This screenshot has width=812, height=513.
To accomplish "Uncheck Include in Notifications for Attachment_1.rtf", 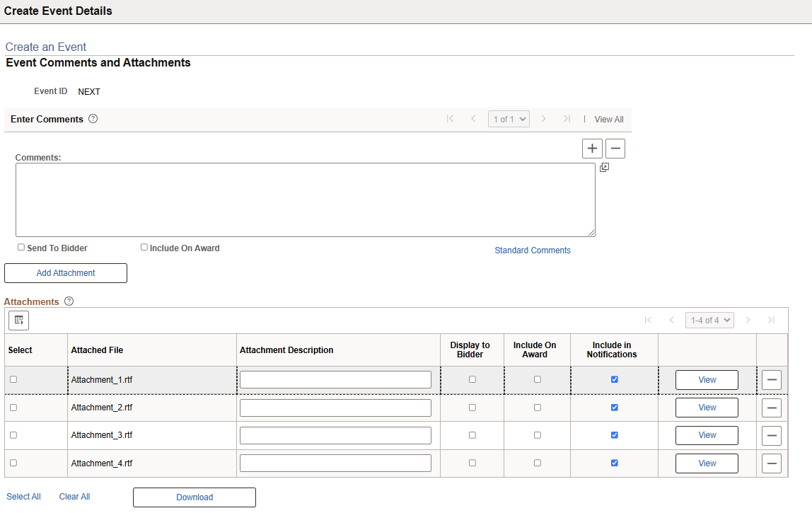I will [x=614, y=379].
